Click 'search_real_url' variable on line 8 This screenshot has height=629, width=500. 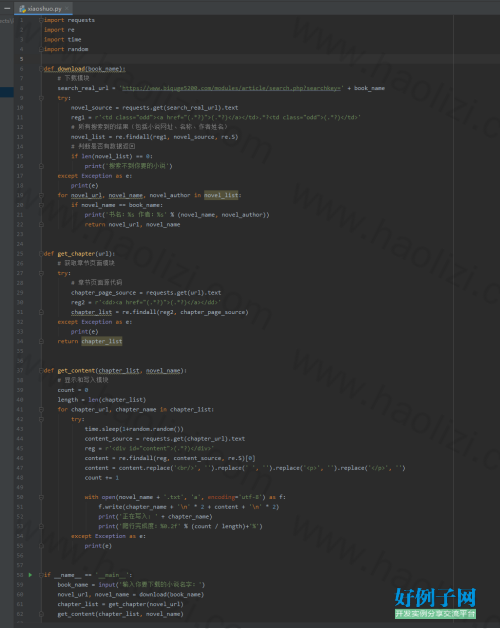point(83,88)
